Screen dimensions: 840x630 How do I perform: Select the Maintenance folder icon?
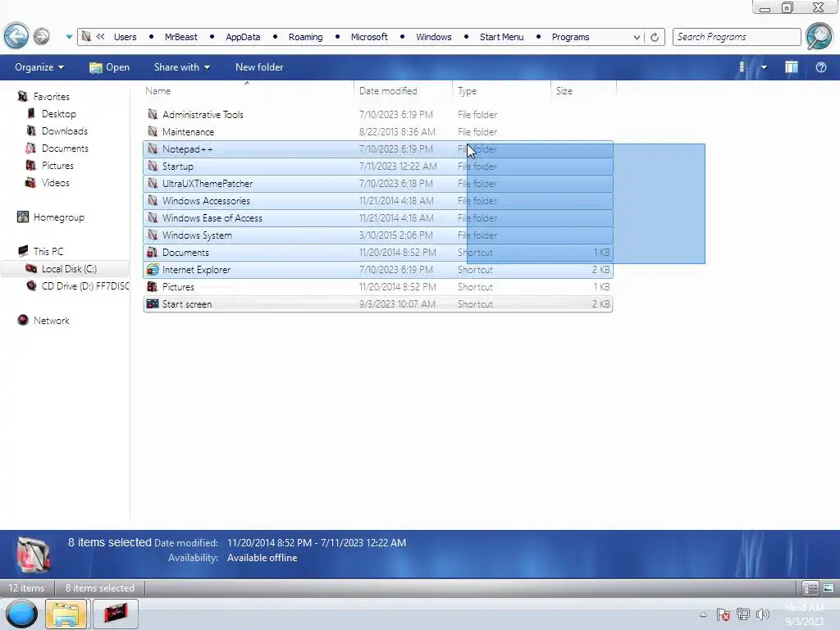[x=153, y=131]
